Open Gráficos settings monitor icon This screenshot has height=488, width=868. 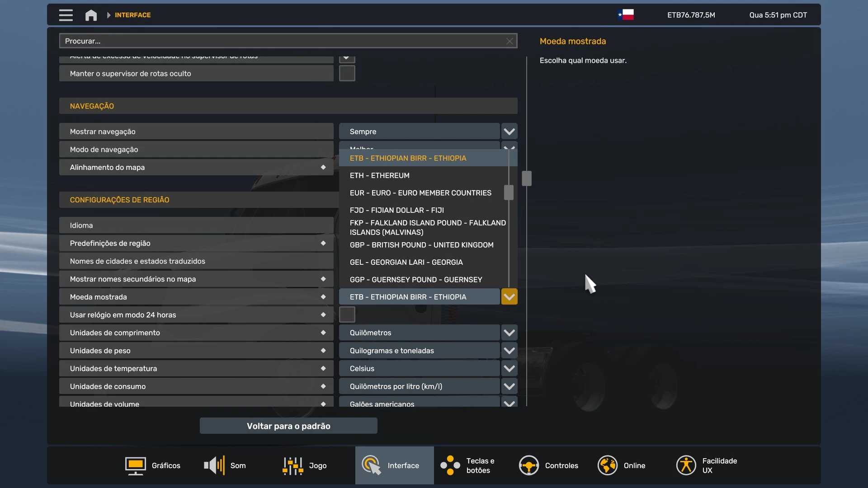(x=135, y=465)
